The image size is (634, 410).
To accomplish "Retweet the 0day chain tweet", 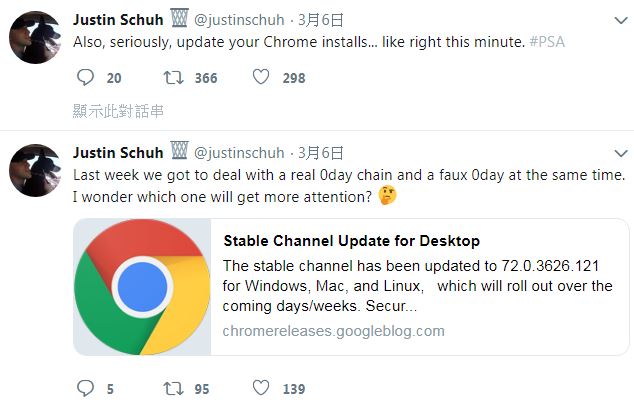I will 173,389.
